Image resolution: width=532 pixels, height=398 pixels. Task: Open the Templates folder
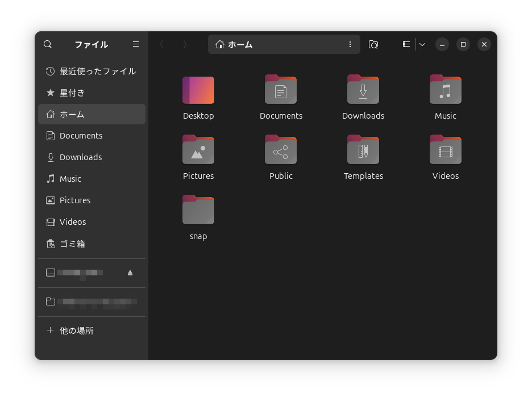(363, 150)
